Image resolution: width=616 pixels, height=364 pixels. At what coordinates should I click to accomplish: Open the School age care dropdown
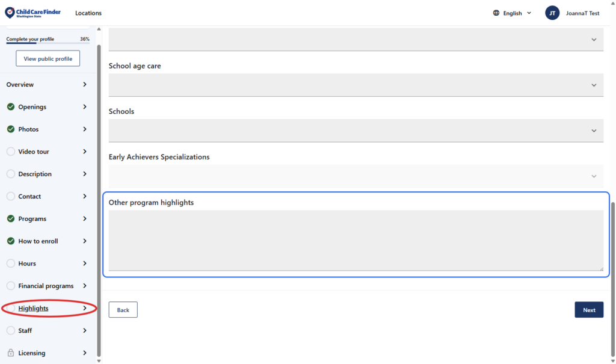356,85
